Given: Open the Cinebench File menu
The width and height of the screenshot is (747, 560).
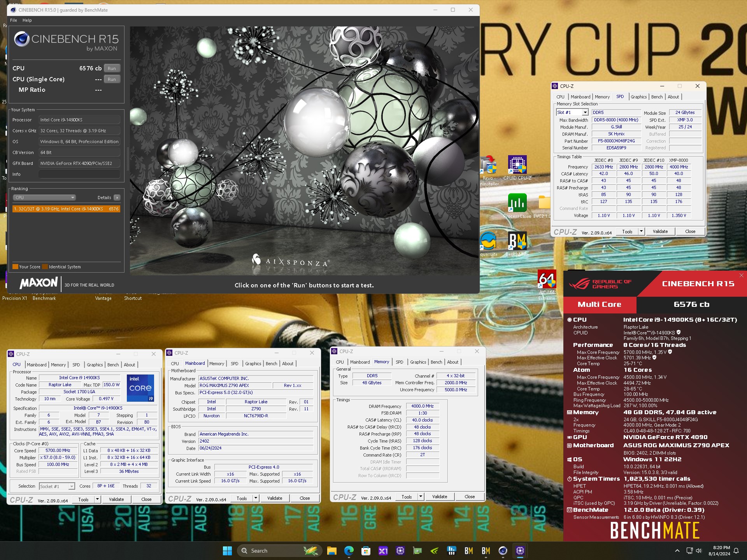Looking at the screenshot, I should (14, 20).
